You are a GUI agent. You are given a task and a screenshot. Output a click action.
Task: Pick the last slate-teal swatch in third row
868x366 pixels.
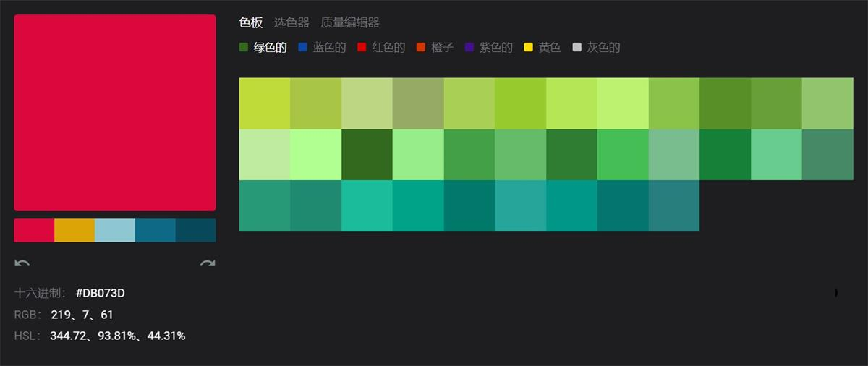(674, 206)
